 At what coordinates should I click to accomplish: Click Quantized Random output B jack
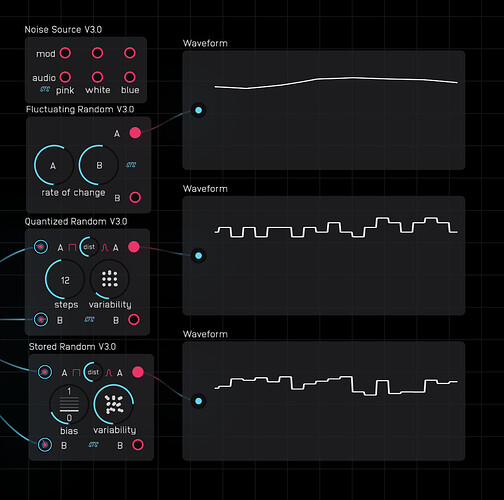click(x=134, y=319)
